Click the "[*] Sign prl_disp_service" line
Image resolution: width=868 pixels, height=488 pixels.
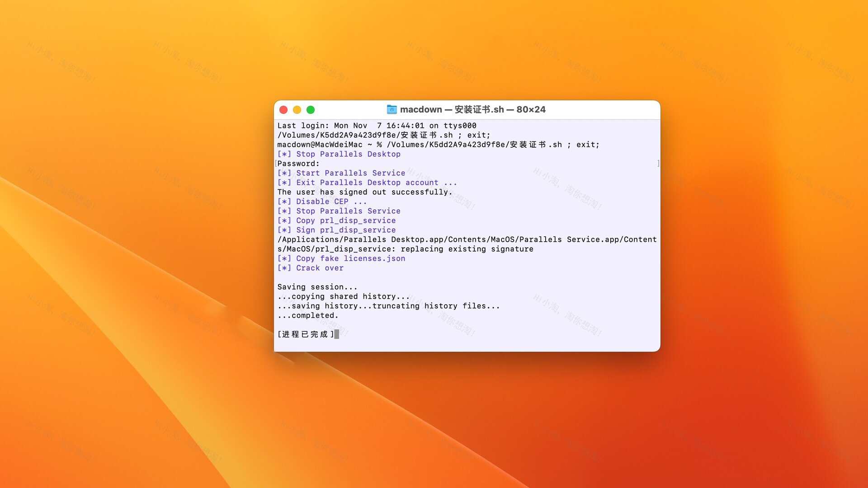point(336,230)
